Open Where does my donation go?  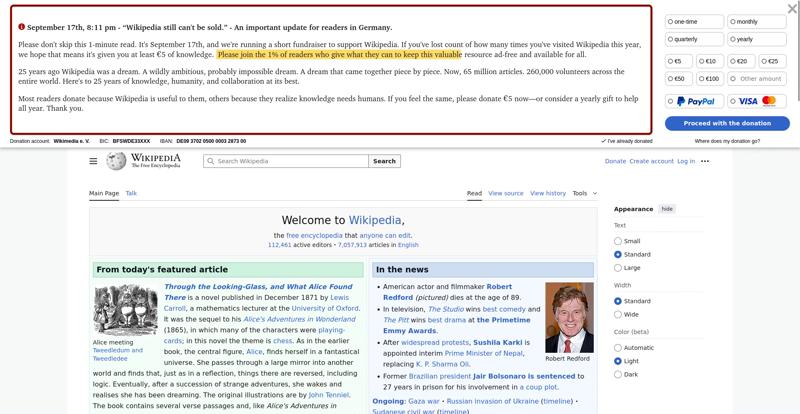(727, 141)
